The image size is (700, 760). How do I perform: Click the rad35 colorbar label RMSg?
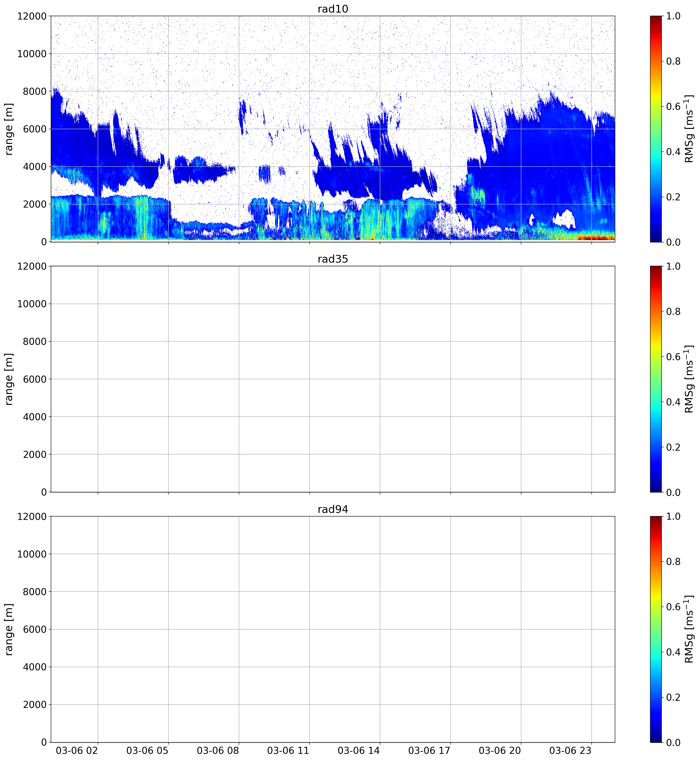tap(689, 379)
